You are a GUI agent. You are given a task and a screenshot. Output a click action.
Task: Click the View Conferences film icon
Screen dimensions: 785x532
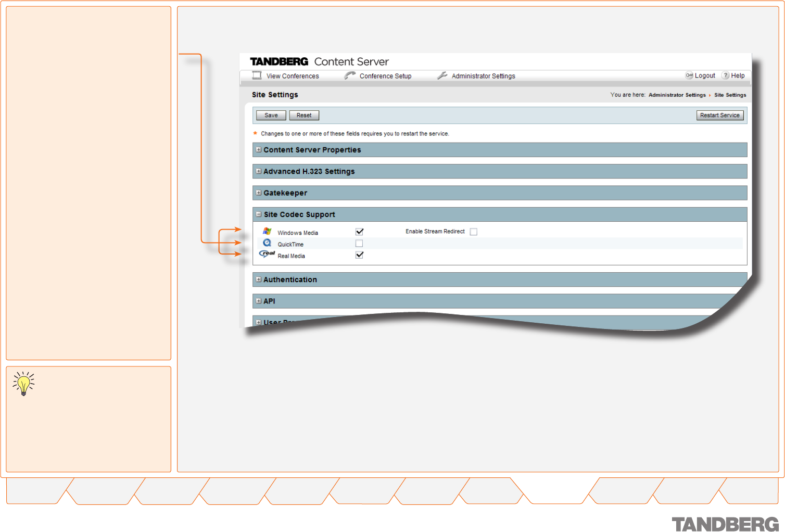tap(257, 75)
